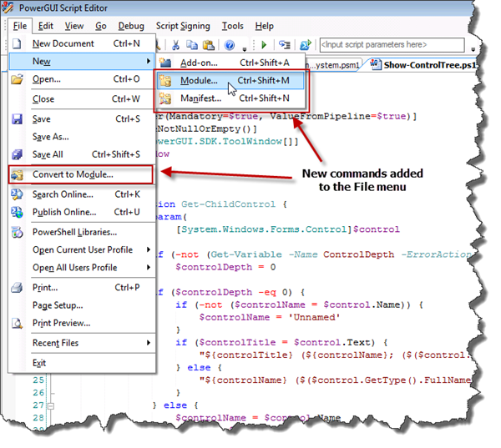This screenshot has height=448, width=501.
Task: Choose Print Preview... menu entry
Action: tap(82, 323)
